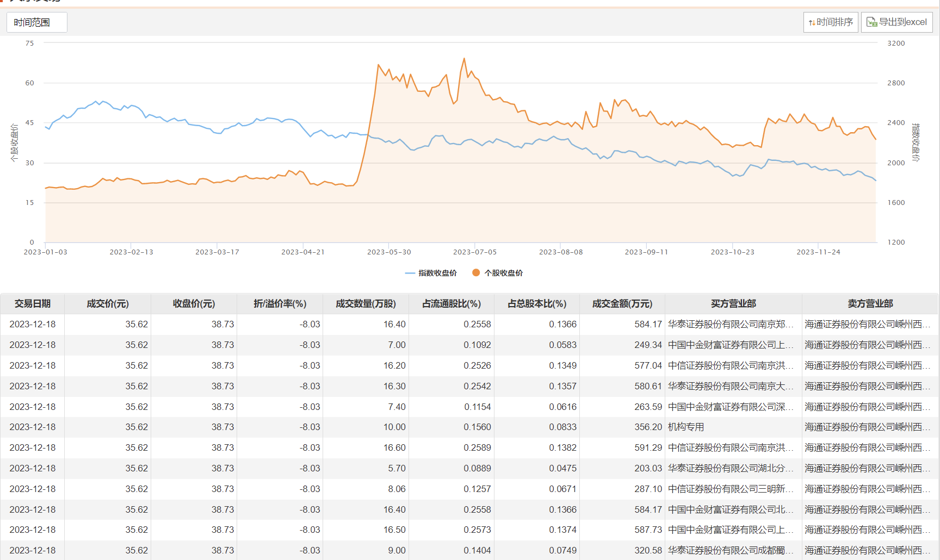
Task: Select the 占流通股比(%) column header
Action: point(452,304)
